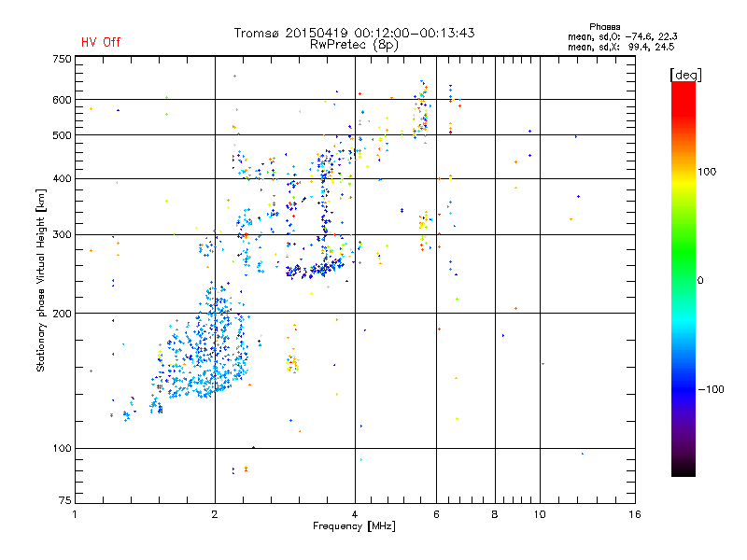747x560 pixels.
Task: Click the -100 colorbar tick label
Action: (711, 389)
